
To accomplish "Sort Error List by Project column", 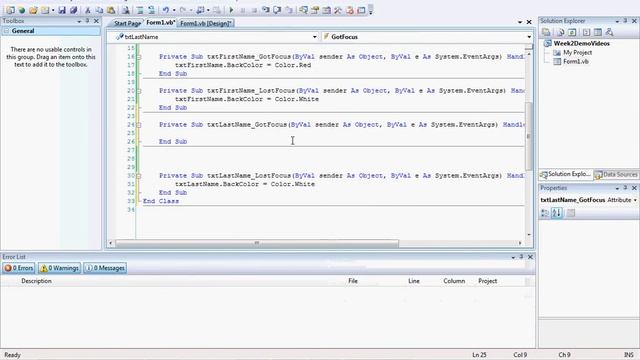I will click(487, 281).
